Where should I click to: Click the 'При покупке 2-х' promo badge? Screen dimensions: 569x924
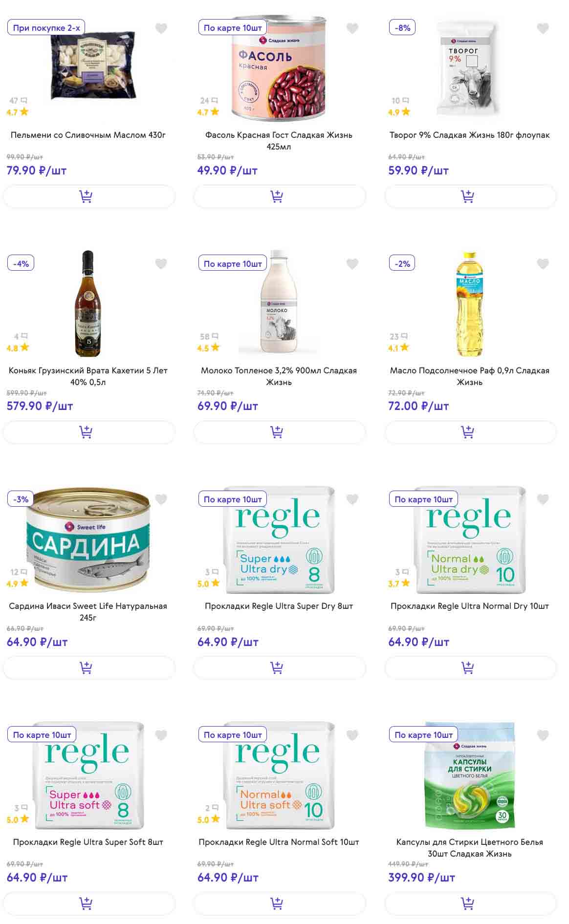tap(46, 28)
